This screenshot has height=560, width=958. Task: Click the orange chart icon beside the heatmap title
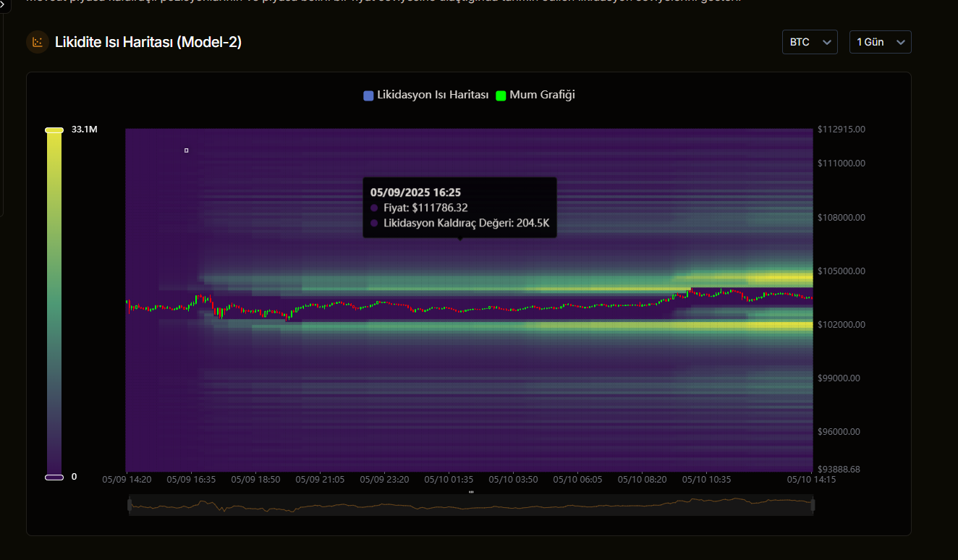(38, 42)
